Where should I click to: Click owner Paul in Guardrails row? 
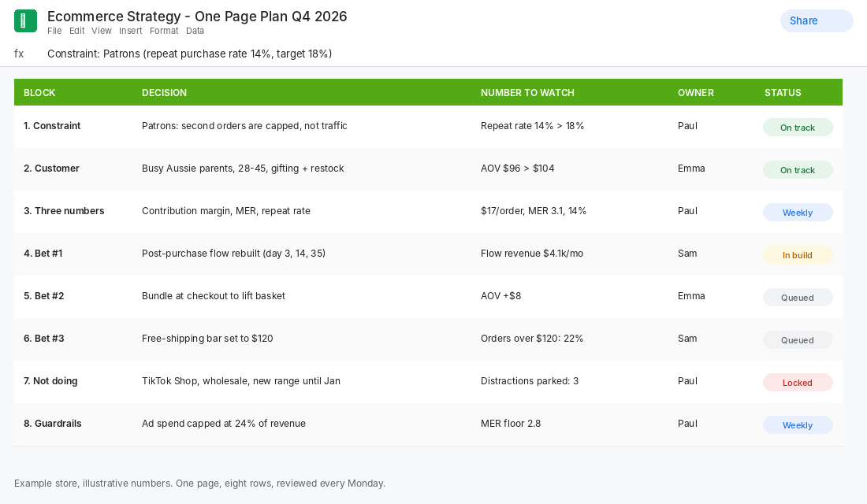(x=687, y=424)
